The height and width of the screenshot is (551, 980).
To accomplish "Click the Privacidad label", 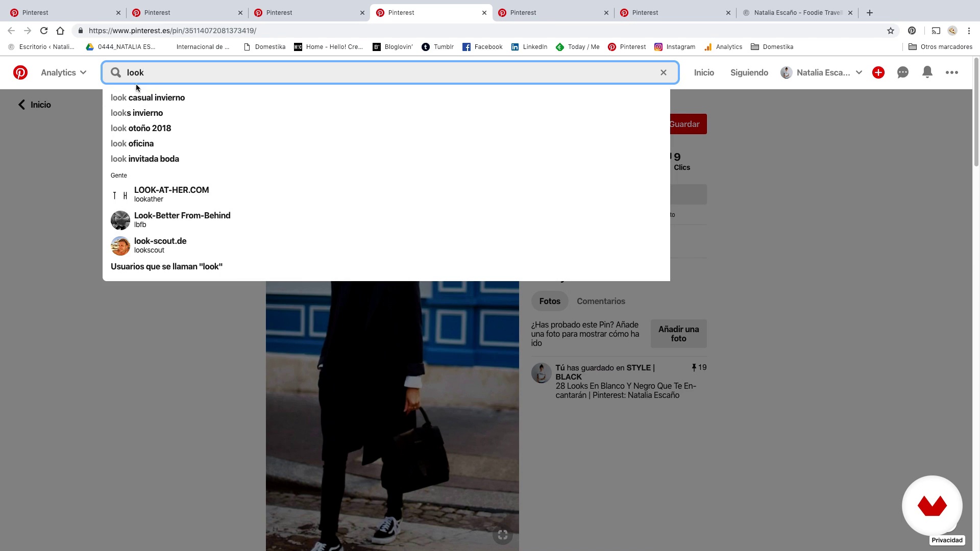I will pos(947,540).
